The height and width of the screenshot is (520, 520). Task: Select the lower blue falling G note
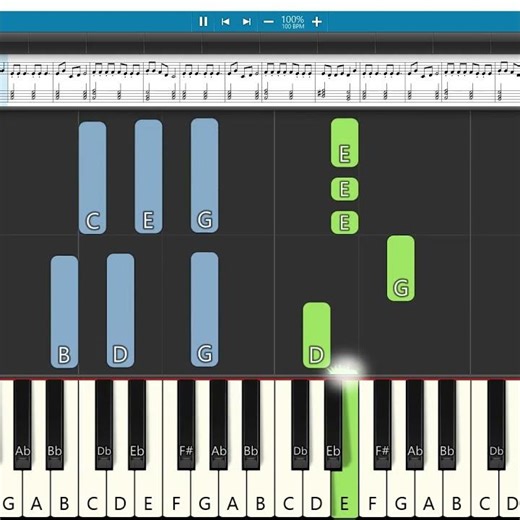coord(205,309)
